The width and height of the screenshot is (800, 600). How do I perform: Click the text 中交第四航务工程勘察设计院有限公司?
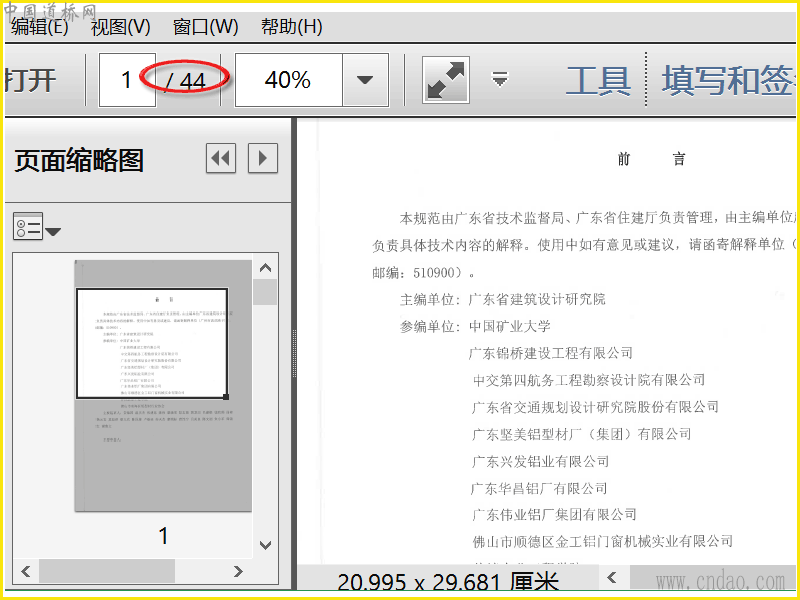(x=589, y=380)
